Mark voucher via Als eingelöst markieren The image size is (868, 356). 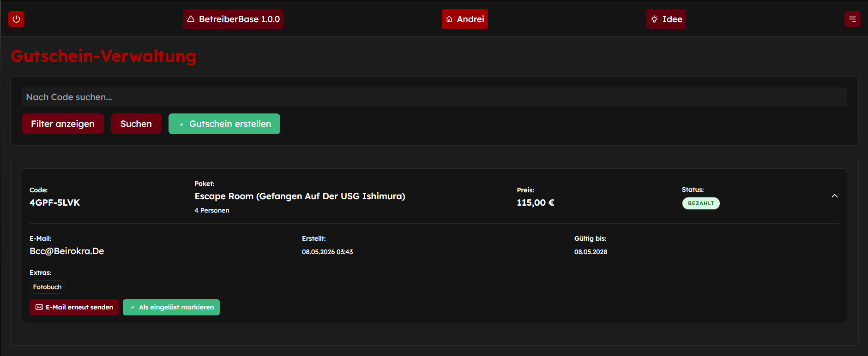click(x=171, y=307)
